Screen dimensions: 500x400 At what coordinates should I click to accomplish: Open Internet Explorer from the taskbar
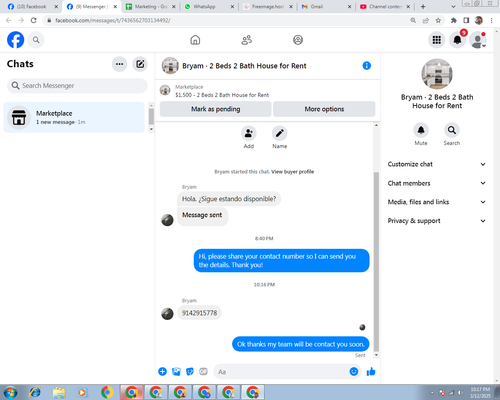point(35,392)
